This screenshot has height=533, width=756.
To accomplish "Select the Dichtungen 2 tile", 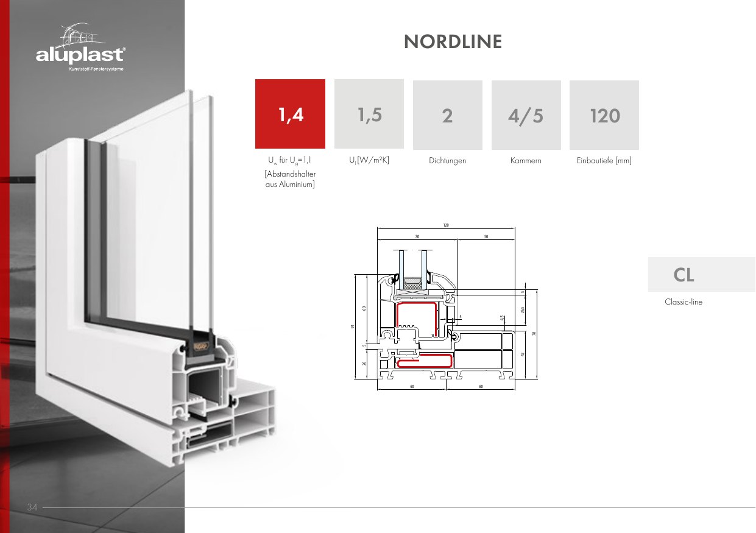I will click(x=448, y=115).
